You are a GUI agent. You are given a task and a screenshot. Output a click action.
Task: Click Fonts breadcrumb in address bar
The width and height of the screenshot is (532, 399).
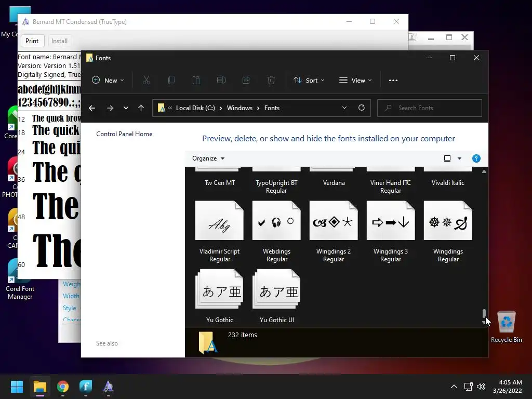coord(272,108)
